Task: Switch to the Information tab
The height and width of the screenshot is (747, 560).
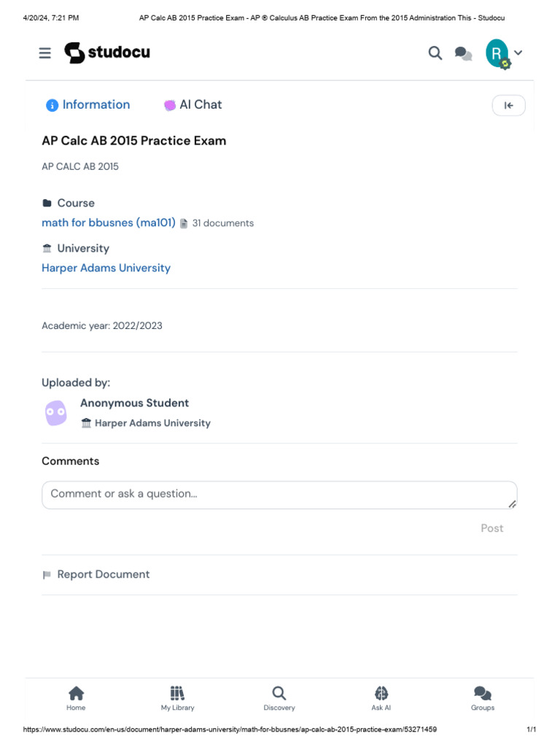Action: pyautogui.click(x=88, y=105)
